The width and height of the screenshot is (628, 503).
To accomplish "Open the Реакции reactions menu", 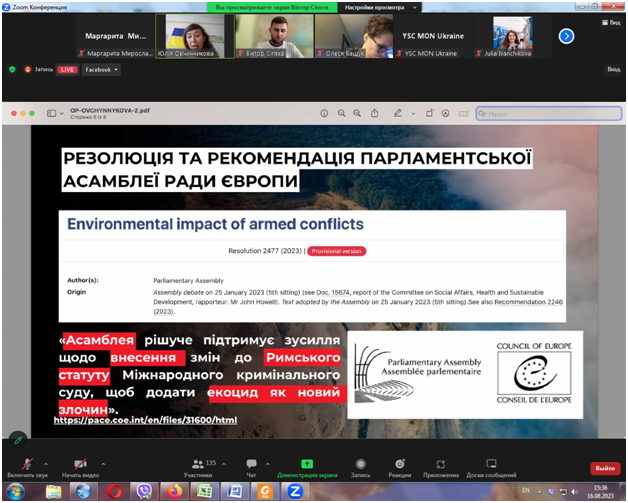I will point(400,466).
